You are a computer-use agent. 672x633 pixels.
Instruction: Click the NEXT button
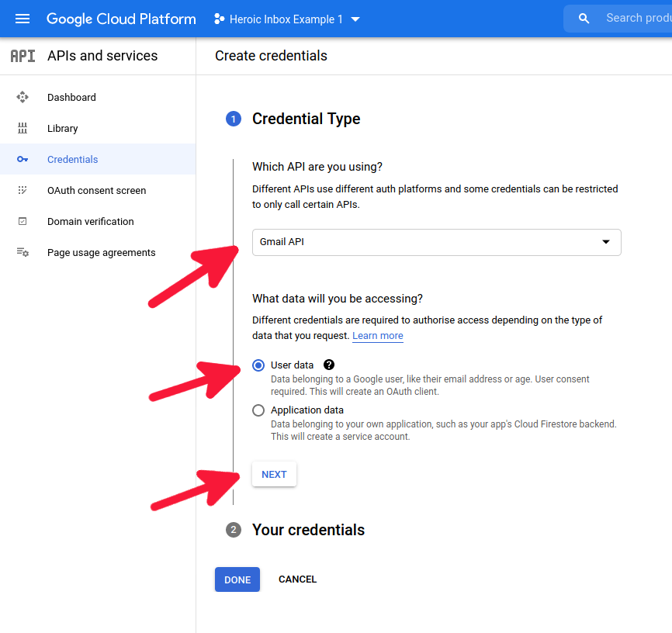[274, 474]
